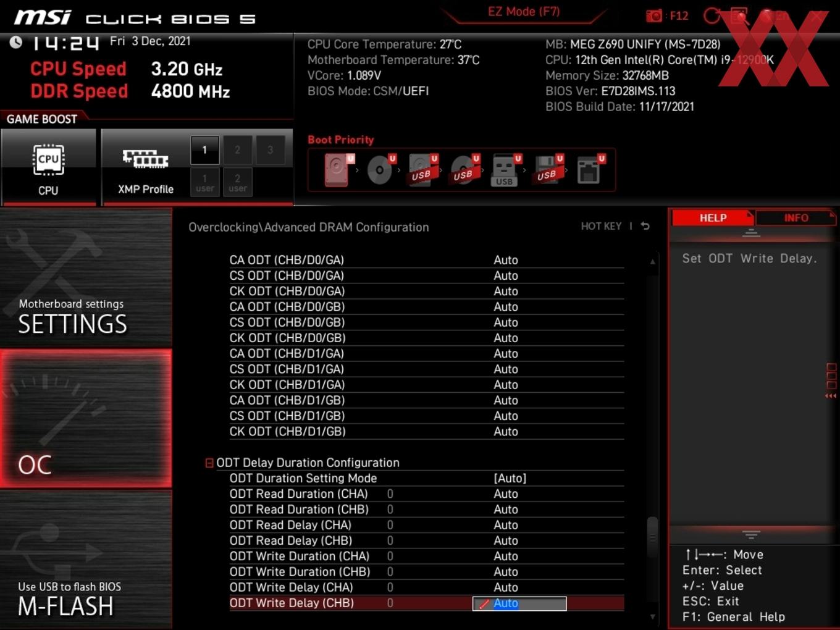Click the back arrow next to HOT KEY
The height and width of the screenshot is (630, 840).
pyautogui.click(x=645, y=226)
